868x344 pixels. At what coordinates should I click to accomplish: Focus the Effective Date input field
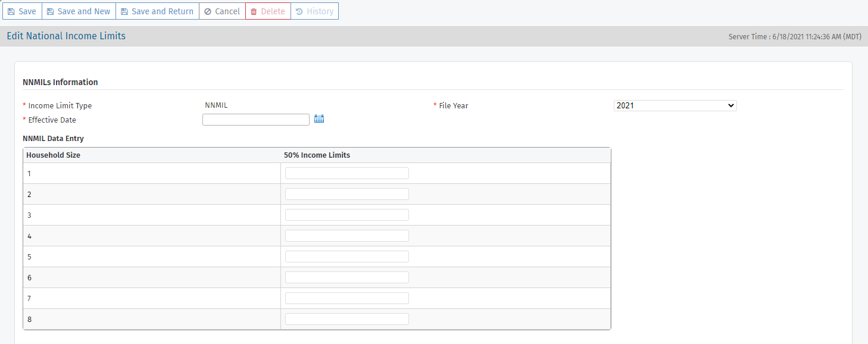click(x=256, y=120)
